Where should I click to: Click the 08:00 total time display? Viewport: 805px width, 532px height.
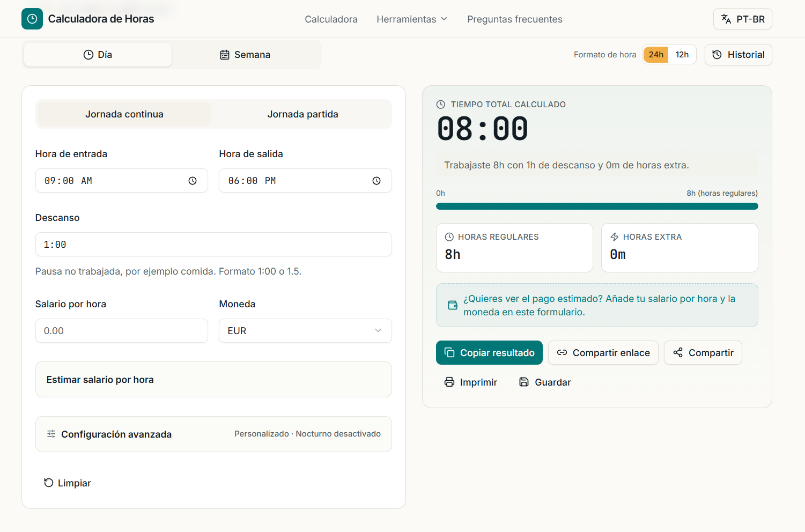click(x=483, y=129)
